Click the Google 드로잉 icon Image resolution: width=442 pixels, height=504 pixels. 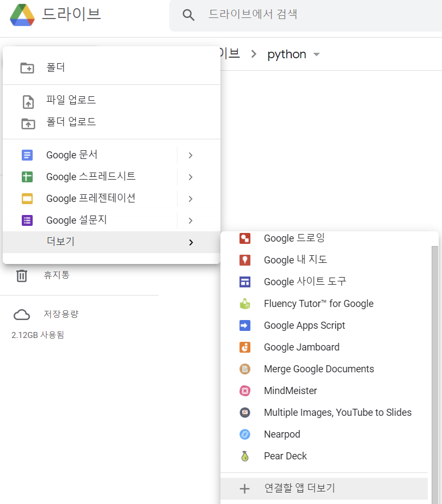(x=245, y=238)
